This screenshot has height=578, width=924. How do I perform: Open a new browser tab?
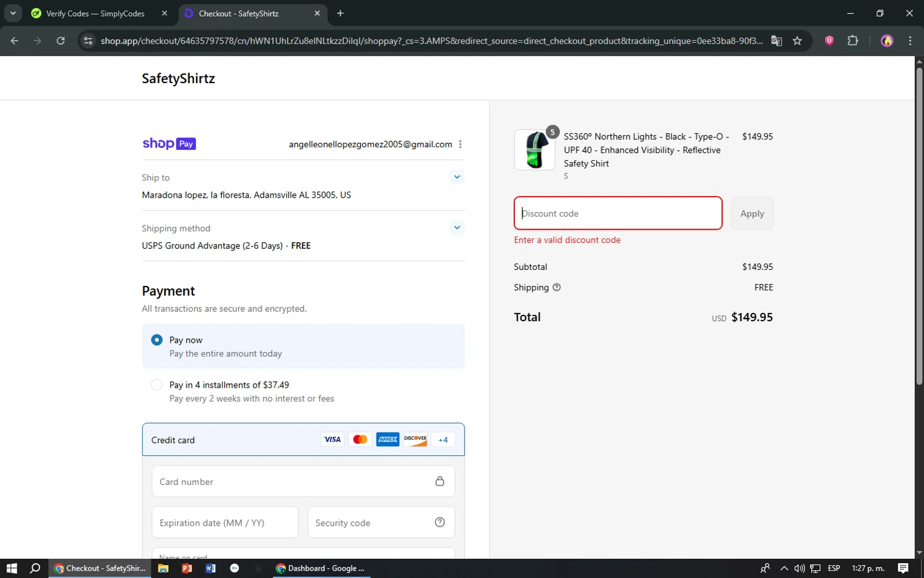(340, 14)
